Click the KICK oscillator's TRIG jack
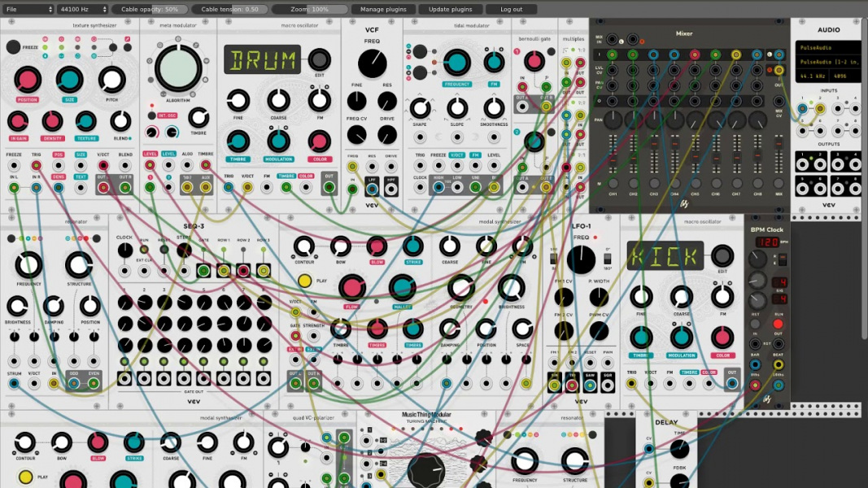The height and width of the screenshot is (488, 868). 631,383
